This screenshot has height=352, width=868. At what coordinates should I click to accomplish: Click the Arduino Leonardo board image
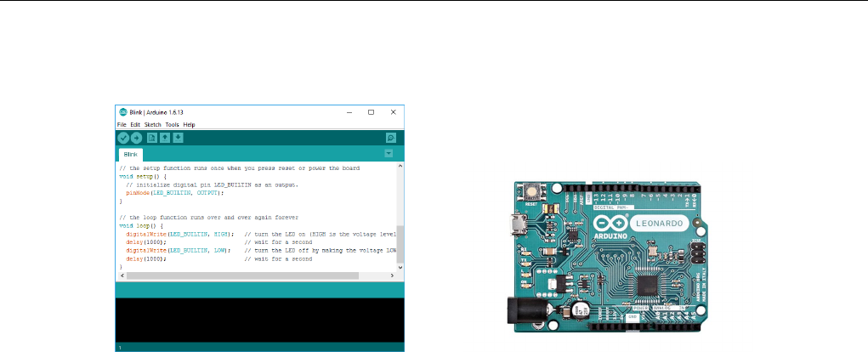(x=609, y=257)
